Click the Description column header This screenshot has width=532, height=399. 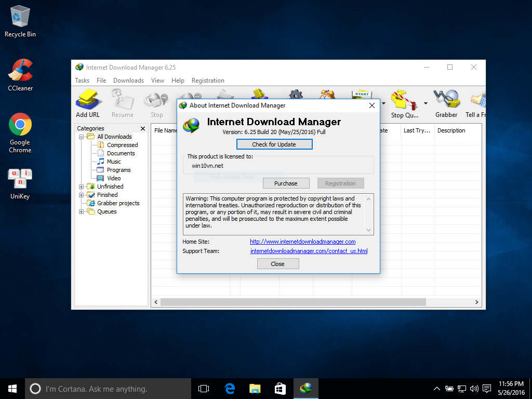pos(458,130)
